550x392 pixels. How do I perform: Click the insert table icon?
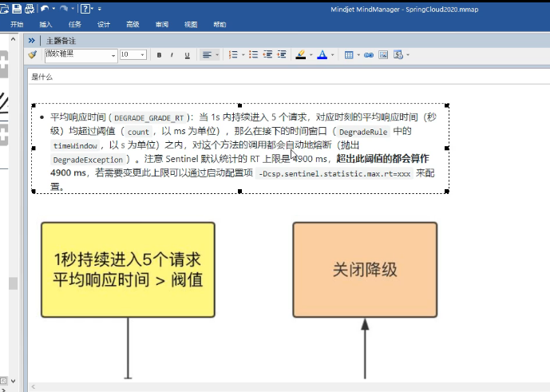coord(349,55)
